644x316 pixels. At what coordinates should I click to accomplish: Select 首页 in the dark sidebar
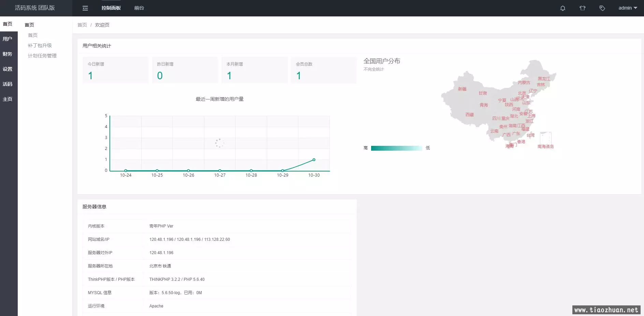8,24
